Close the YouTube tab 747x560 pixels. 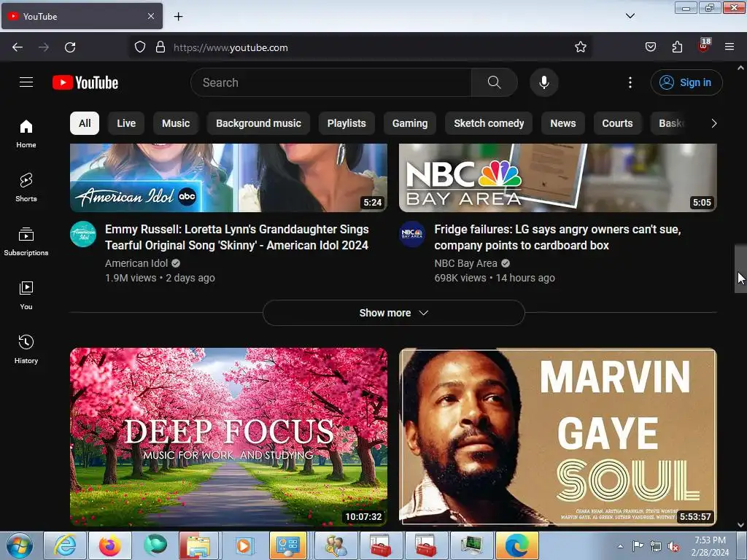click(x=151, y=16)
